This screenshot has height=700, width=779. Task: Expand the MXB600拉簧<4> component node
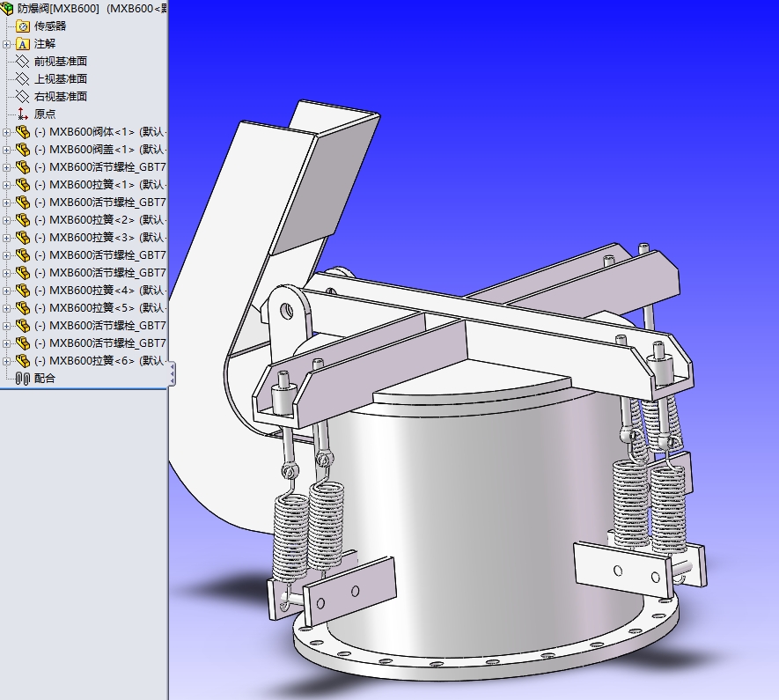click(6, 291)
